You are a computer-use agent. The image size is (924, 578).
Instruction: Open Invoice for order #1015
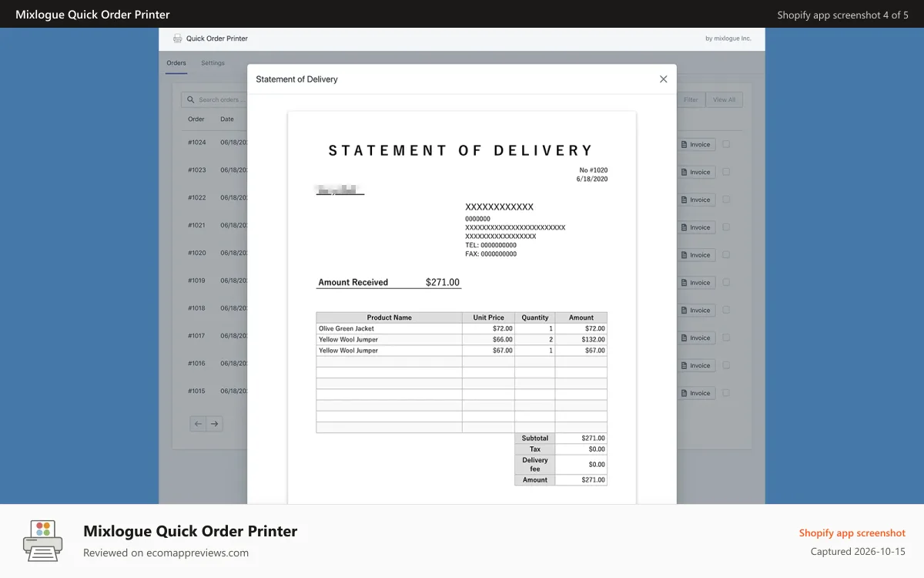696,393
